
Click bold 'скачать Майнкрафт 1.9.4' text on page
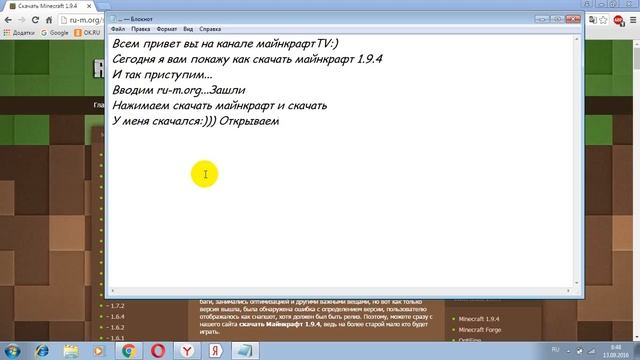280,324
